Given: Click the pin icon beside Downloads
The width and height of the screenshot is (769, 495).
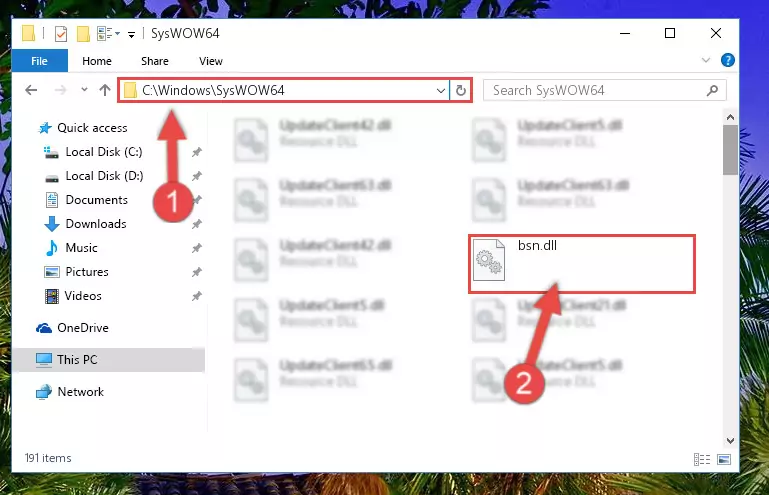Looking at the screenshot, I should click(x=197, y=224).
